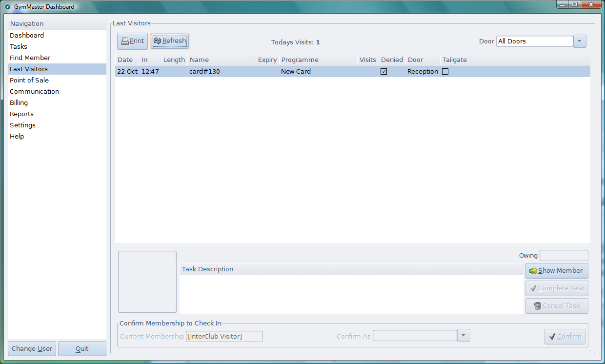Sort by the Date column header

coord(127,60)
